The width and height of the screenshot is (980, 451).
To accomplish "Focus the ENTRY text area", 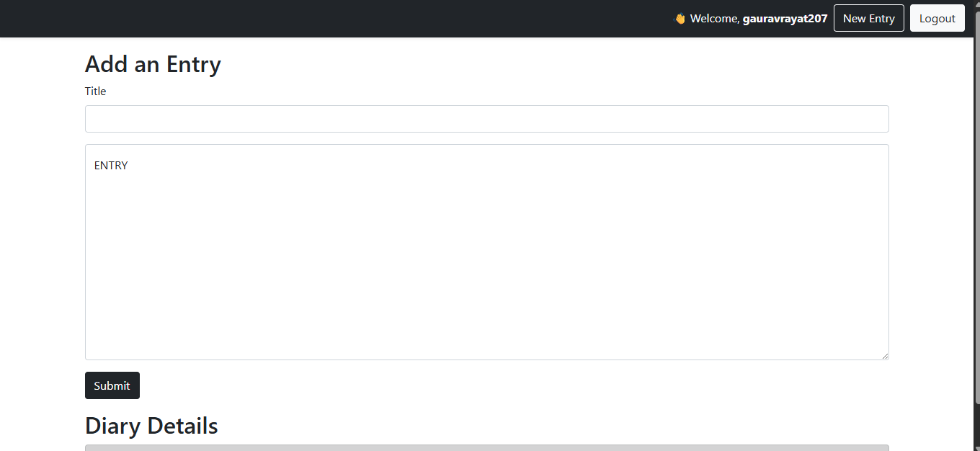I will coord(487,252).
